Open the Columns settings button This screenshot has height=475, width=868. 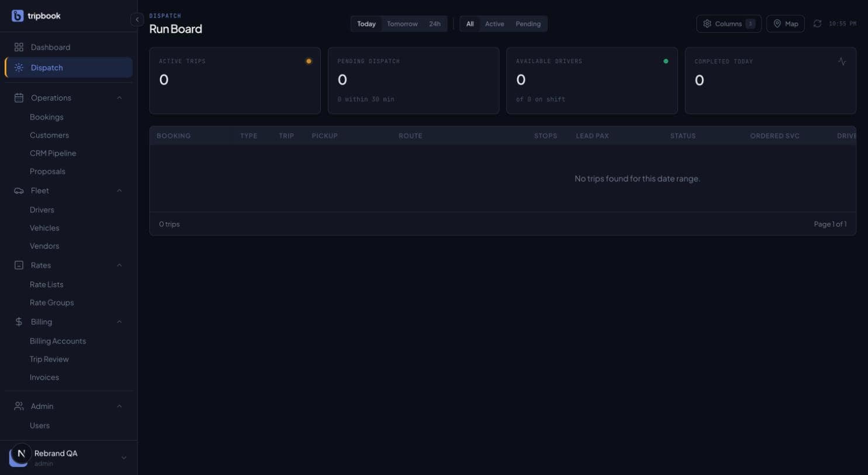729,24
